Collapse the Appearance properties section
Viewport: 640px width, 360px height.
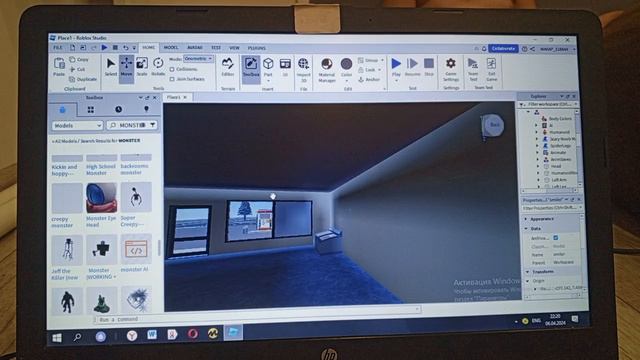(x=526, y=219)
